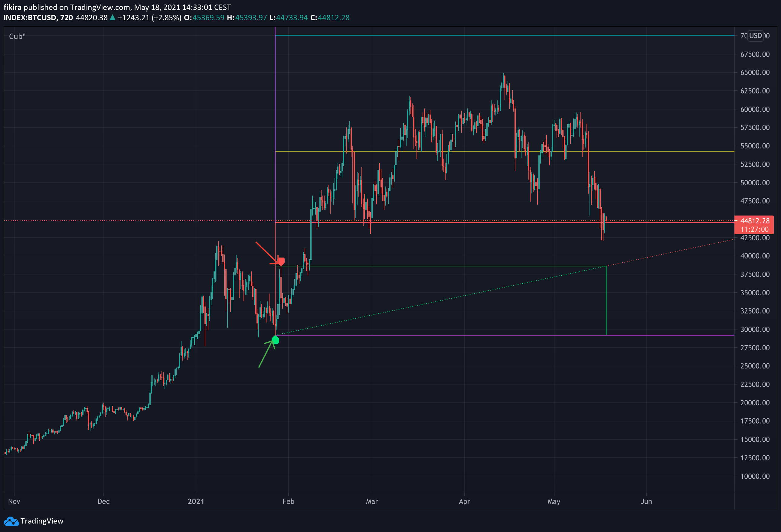The image size is (781, 532).
Task: Click the 42500.00 price axis label
Action: (755, 238)
